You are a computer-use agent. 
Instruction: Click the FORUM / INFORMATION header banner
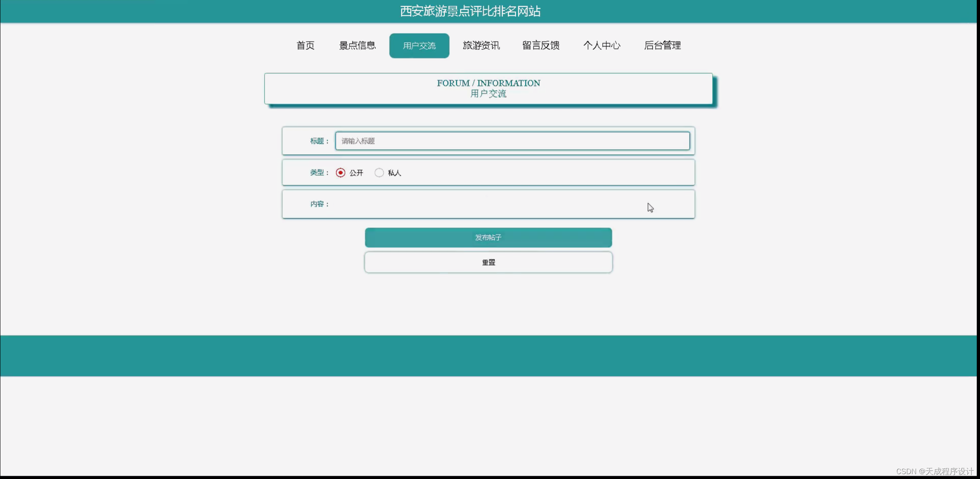(x=488, y=88)
